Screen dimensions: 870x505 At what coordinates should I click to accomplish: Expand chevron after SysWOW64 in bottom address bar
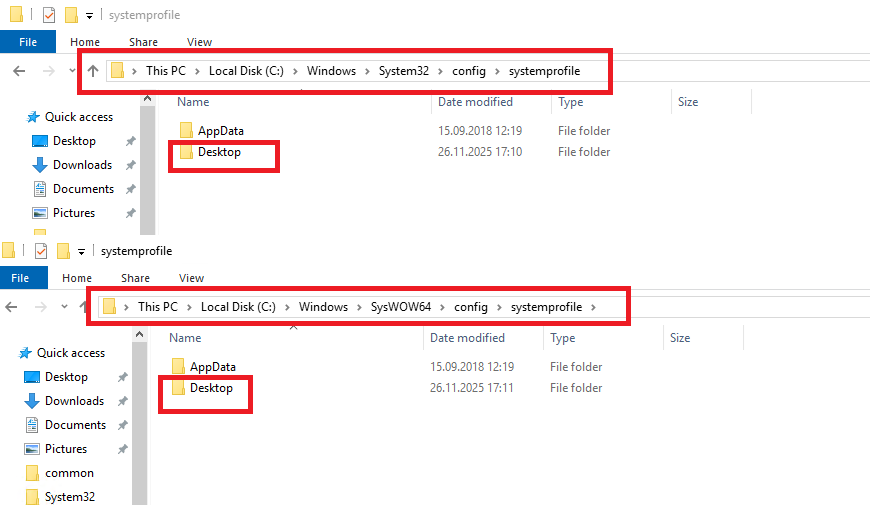(x=442, y=307)
